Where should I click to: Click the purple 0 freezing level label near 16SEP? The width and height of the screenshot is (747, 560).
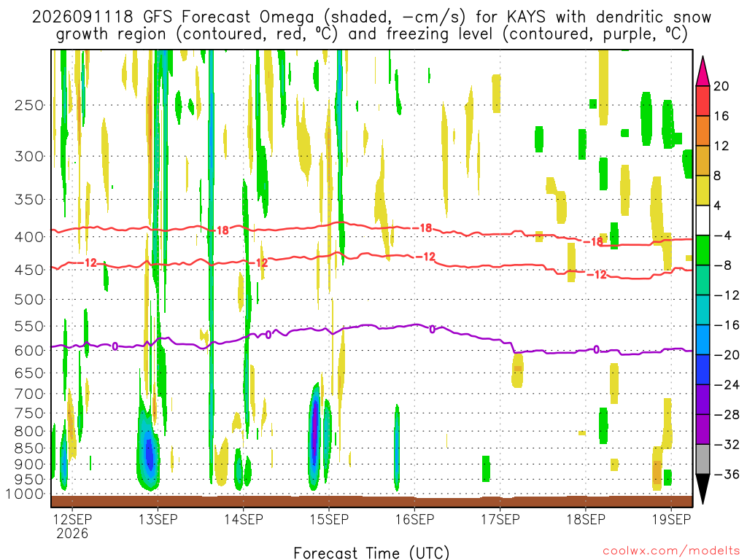pyautogui.click(x=432, y=329)
